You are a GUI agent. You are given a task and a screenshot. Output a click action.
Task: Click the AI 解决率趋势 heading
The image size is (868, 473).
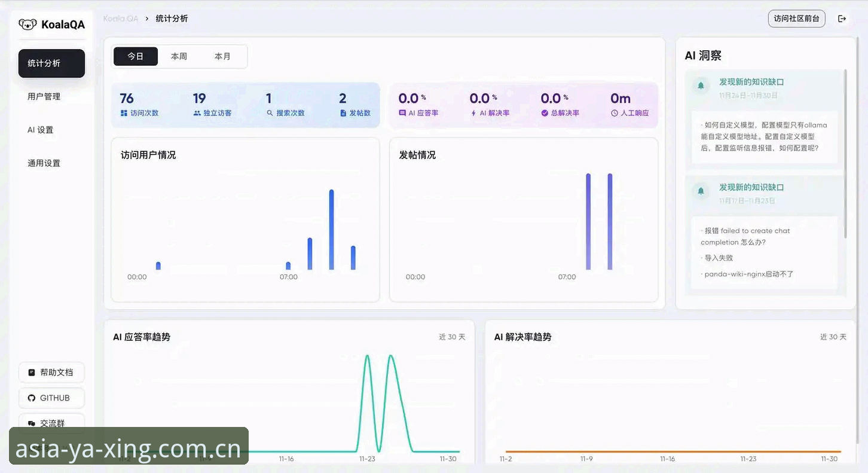coord(522,337)
